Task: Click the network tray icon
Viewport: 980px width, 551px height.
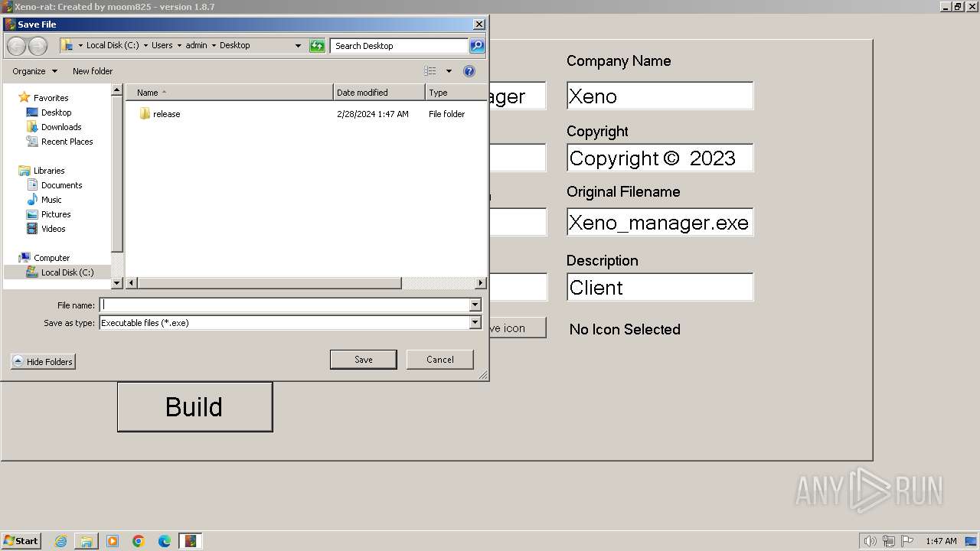Action: pos(889,541)
